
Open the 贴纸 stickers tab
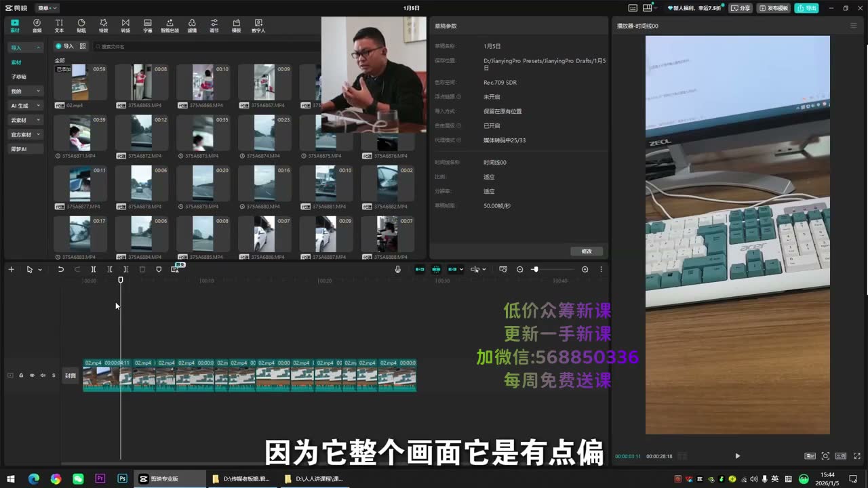81,26
